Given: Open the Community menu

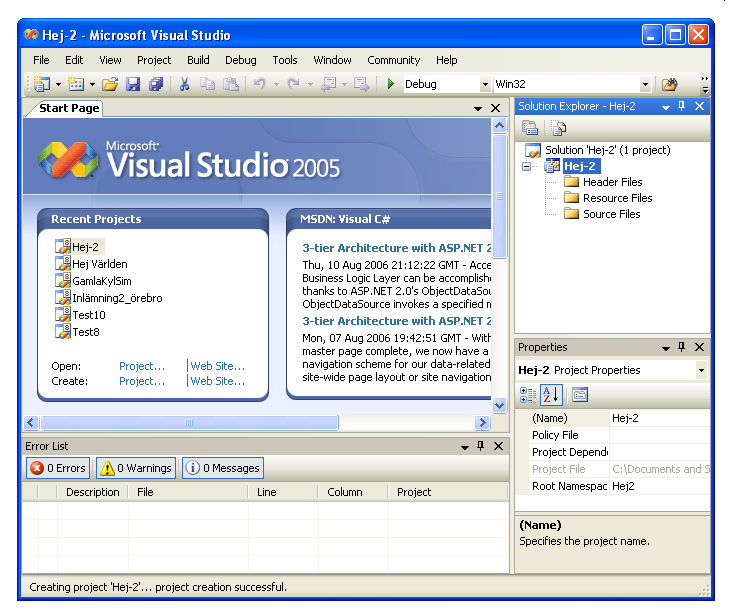Looking at the screenshot, I should point(394,60).
